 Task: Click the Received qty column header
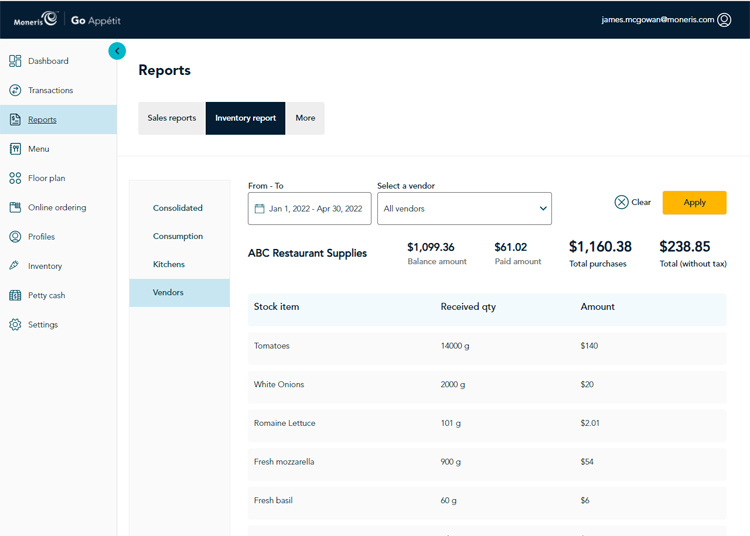point(468,307)
